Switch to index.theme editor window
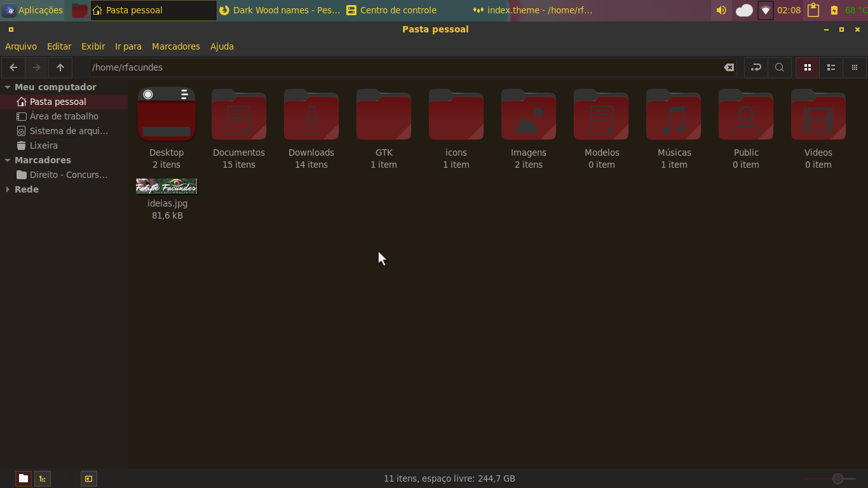Screen dimensions: 868x488 click(534, 10)
